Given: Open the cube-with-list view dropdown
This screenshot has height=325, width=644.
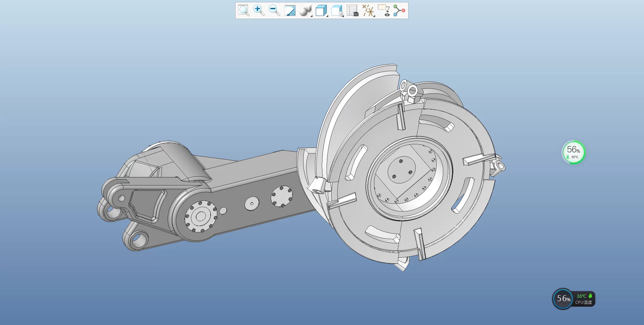Looking at the screenshot, I should (x=337, y=10).
